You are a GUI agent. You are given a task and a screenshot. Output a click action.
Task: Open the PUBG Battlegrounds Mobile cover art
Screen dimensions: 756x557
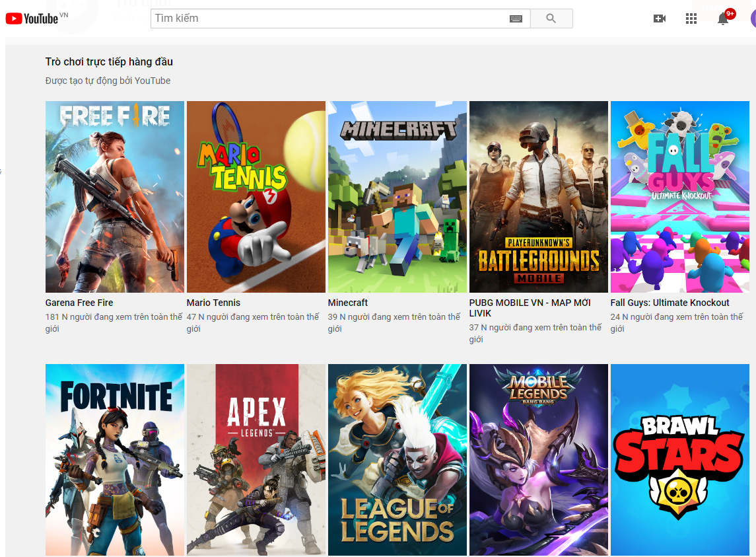(539, 196)
